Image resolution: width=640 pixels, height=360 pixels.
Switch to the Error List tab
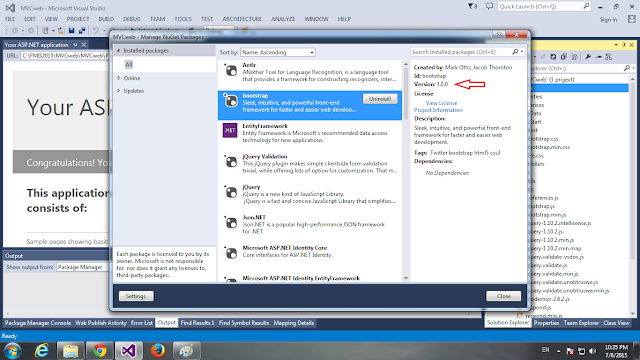click(142, 323)
